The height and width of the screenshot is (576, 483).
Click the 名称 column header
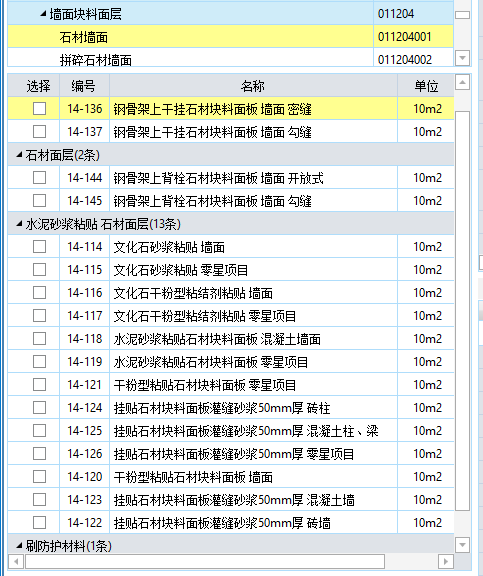tap(253, 86)
